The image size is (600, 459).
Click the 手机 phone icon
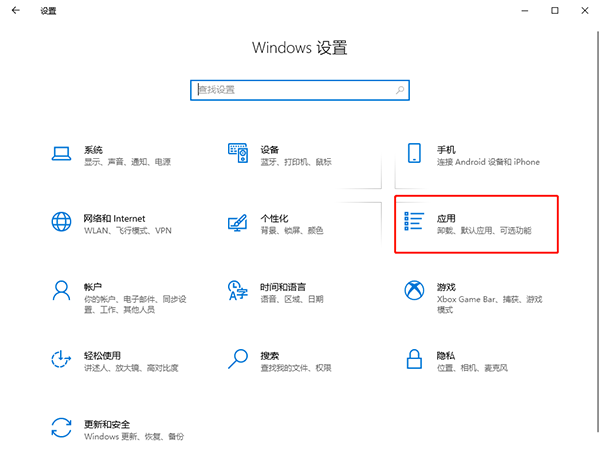[414, 153]
